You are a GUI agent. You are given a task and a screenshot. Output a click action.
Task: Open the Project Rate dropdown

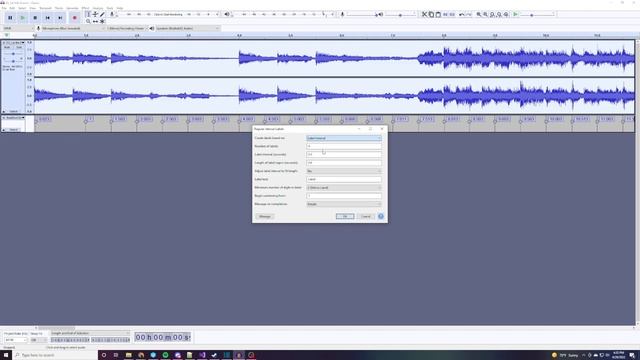coord(16,340)
